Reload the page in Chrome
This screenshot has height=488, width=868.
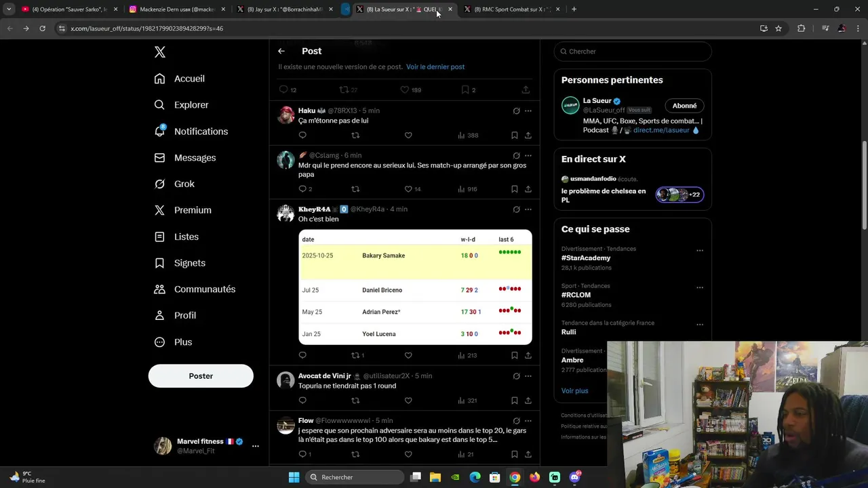(42, 28)
